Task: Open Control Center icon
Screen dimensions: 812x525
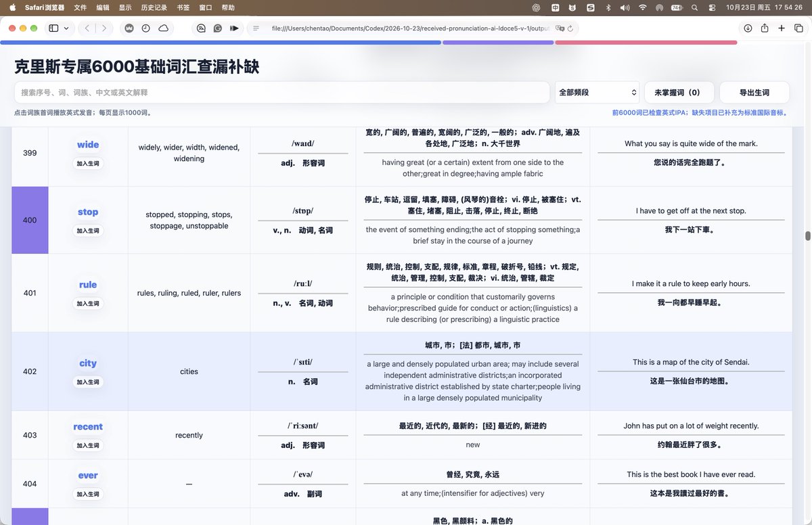Action: tap(712, 7)
